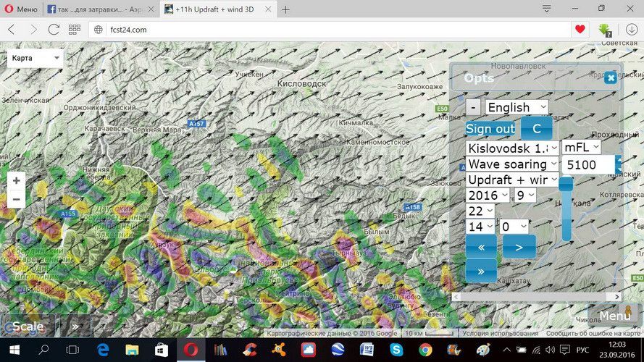Open the browser downloads icon
Image resolution: width=644 pixels, height=362 pixels.
[631, 30]
